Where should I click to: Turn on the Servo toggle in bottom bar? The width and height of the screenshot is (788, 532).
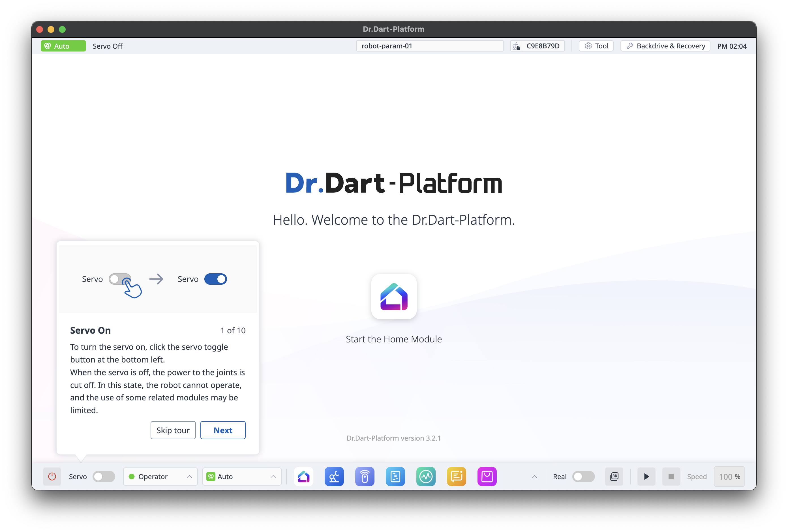pos(104,476)
